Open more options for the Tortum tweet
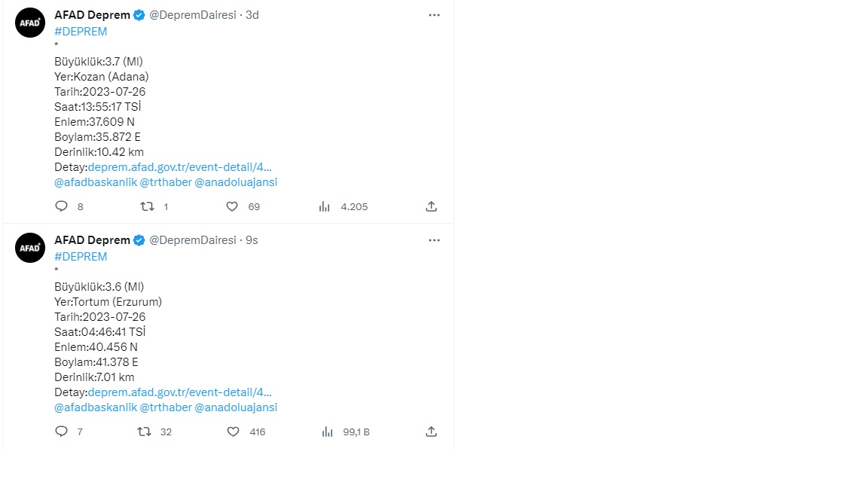Viewport: 868px width, 488px height. click(434, 240)
